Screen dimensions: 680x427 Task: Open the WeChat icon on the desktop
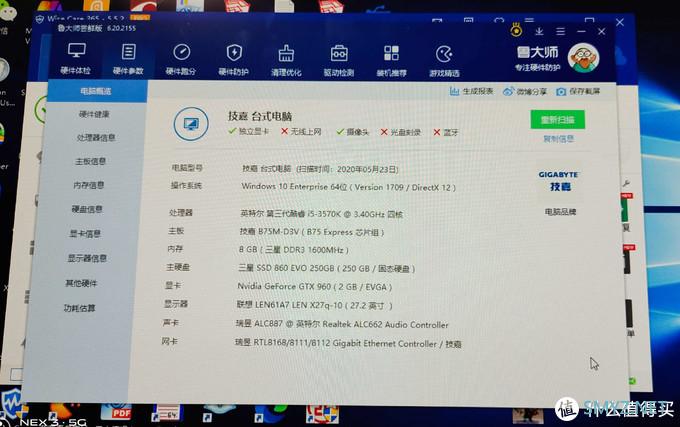point(8,12)
